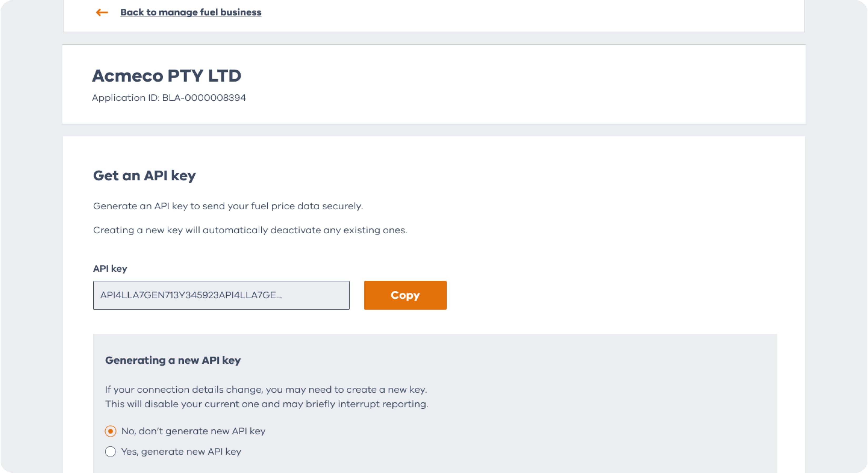Select the No, don't generate radio button
The width and height of the screenshot is (868, 473).
point(110,431)
